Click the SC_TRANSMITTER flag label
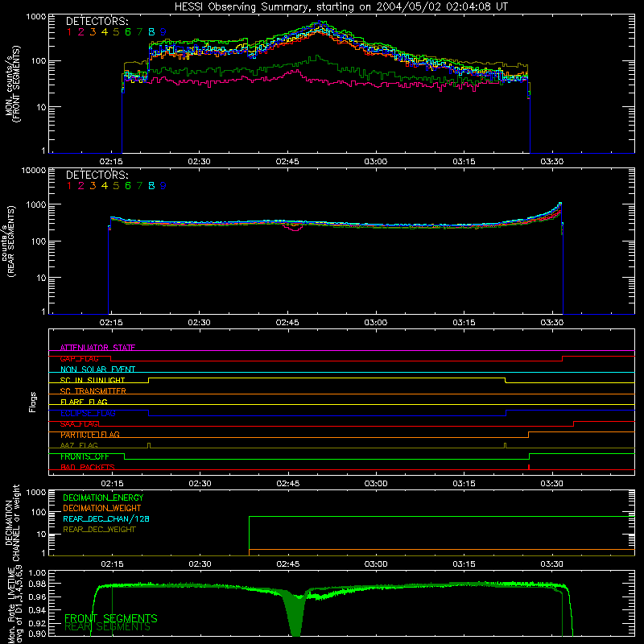644x644 pixels. pyautogui.click(x=93, y=391)
